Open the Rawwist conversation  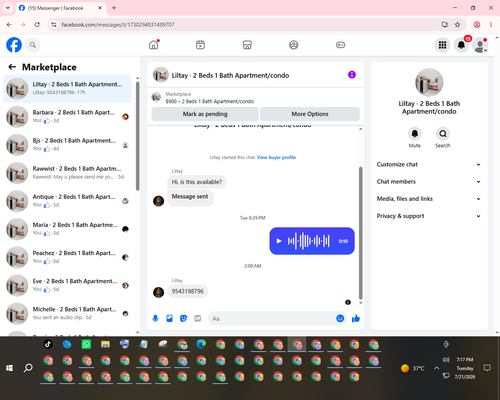tap(68, 173)
